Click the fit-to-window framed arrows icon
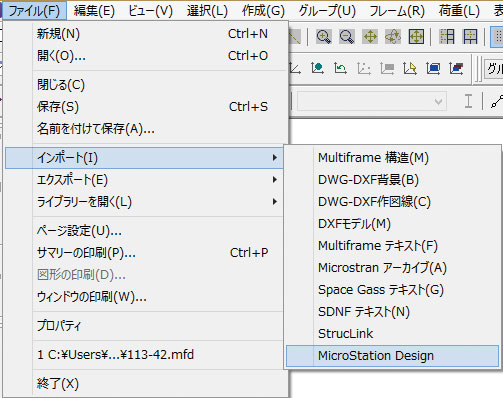The width and height of the screenshot is (503, 398). (416, 36)
